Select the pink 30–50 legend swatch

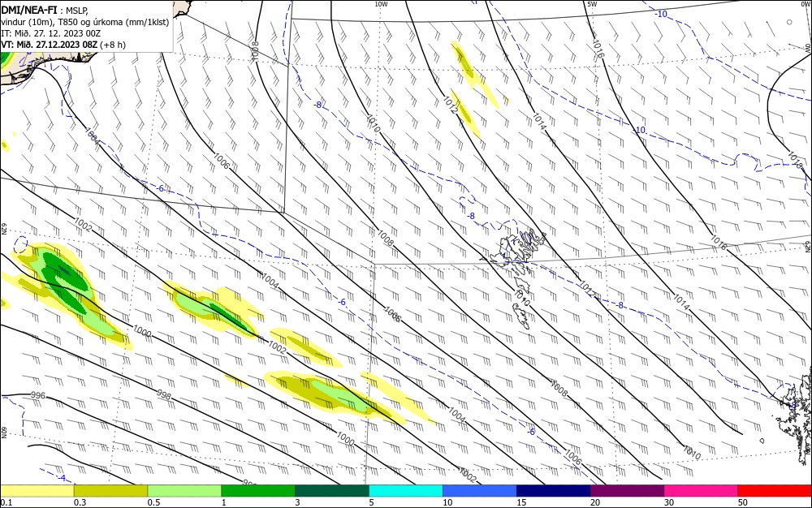click(x=702, y=490)
